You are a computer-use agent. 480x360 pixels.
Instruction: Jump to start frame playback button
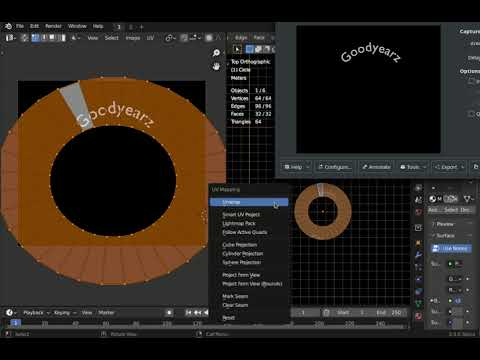(x=189, y=313)
